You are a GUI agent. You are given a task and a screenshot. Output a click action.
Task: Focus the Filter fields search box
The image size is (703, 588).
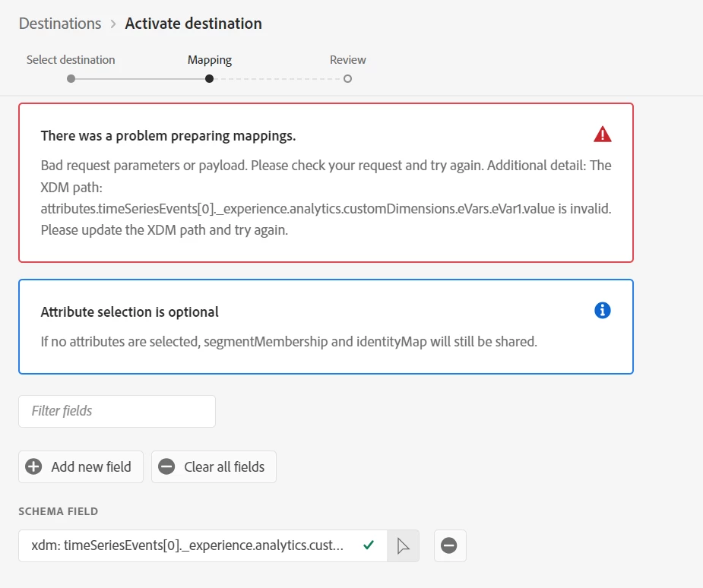coord(117,411)
